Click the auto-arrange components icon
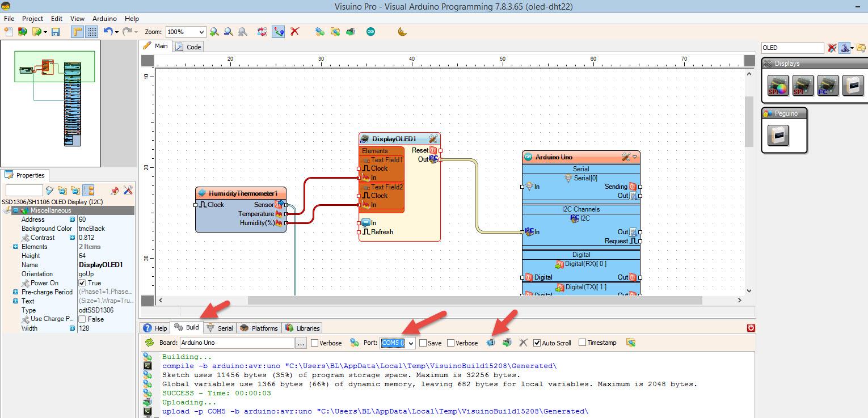 pyautogui.click(x=262, y=32)
